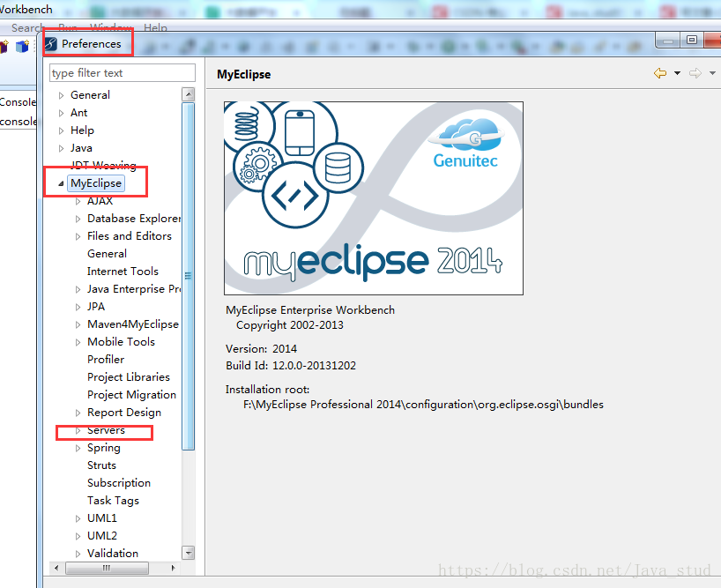The image size is (721, 588).
Task: Select the Struts item
Action: click(101, 465)
